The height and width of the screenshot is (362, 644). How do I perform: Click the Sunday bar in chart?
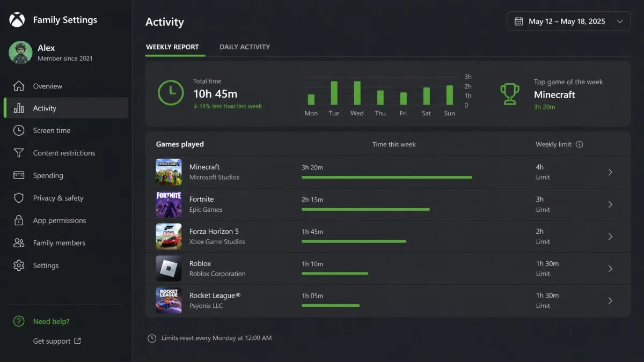[450, 95]
